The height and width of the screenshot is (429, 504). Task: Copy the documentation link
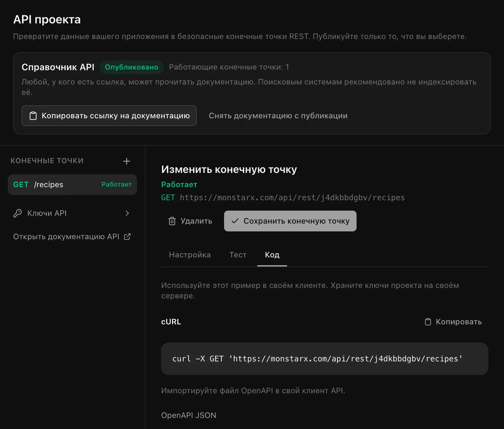[x=109, y=116]
